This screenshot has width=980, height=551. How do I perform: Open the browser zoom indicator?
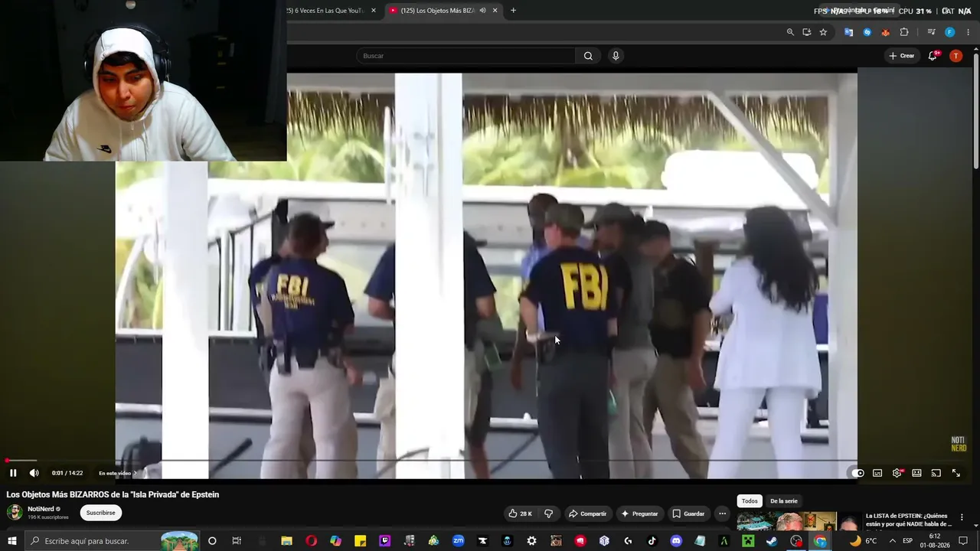coord(790,32)
